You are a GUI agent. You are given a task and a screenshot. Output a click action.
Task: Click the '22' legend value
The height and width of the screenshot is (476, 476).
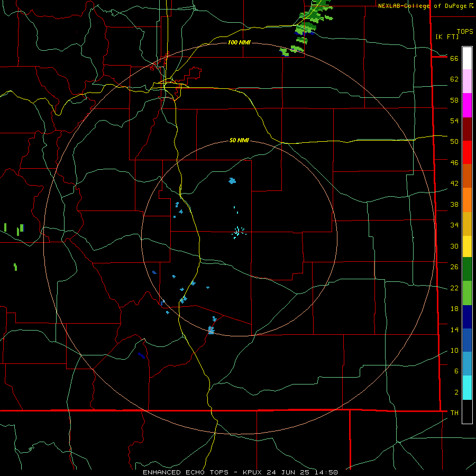pyautogui.click(x=454, y=288)
